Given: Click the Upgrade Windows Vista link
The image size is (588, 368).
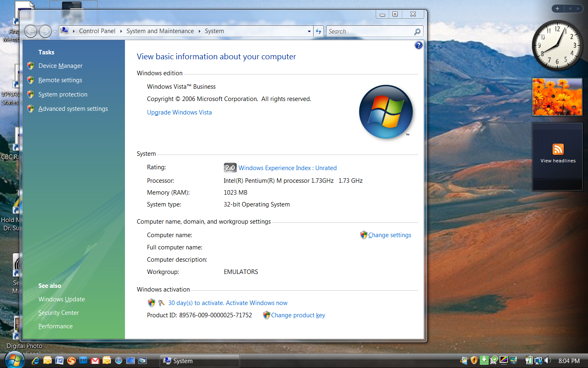Looking at the screenshot, I should [x=179, y=112].
